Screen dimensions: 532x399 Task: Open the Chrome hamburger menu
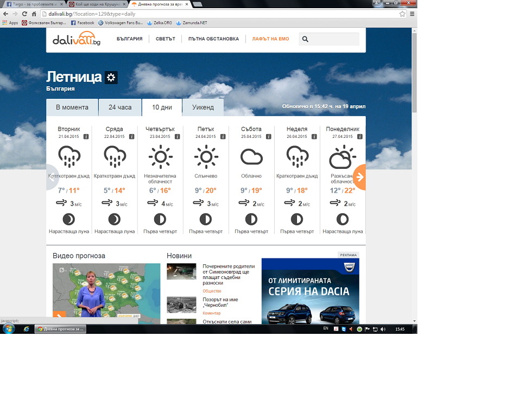pos(413,14)
